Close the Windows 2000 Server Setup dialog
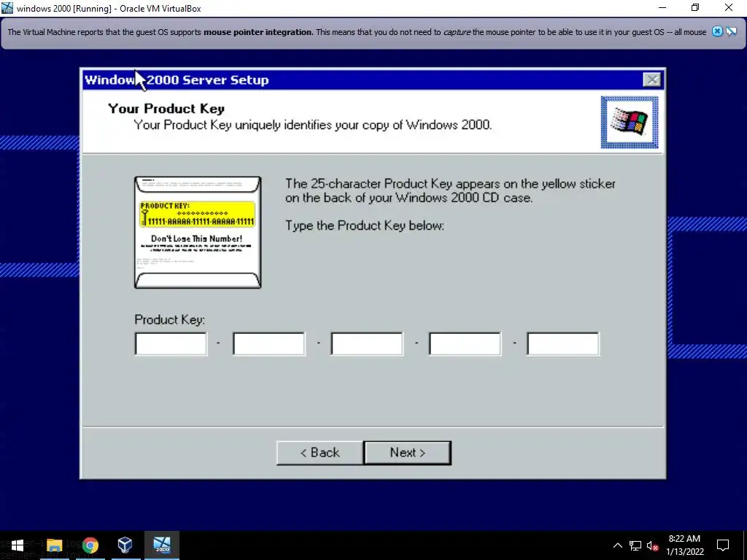The height and width of the screenshot is (560, 747). 651,79
